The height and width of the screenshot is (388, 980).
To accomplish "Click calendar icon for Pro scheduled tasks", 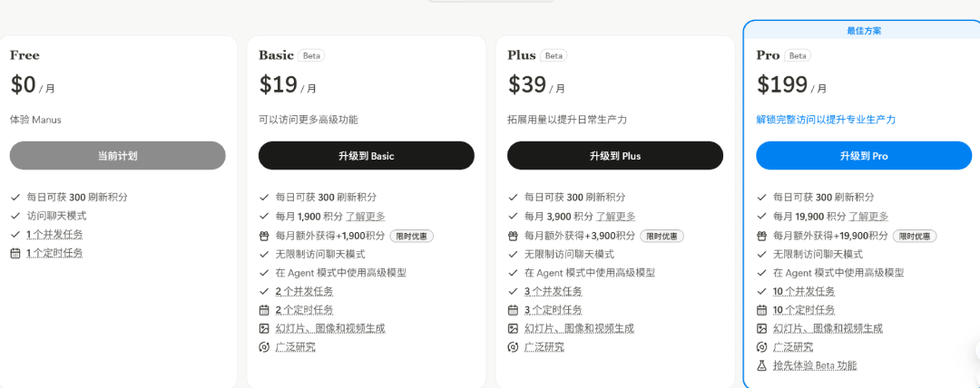I will coord(762,310).
